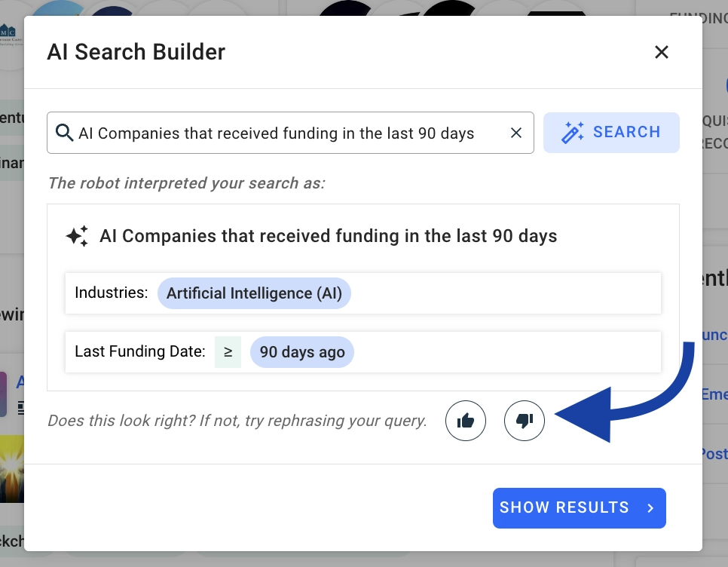
Task: Click the magnifying glass icon in the search field
Action: (x=63, y=133)
